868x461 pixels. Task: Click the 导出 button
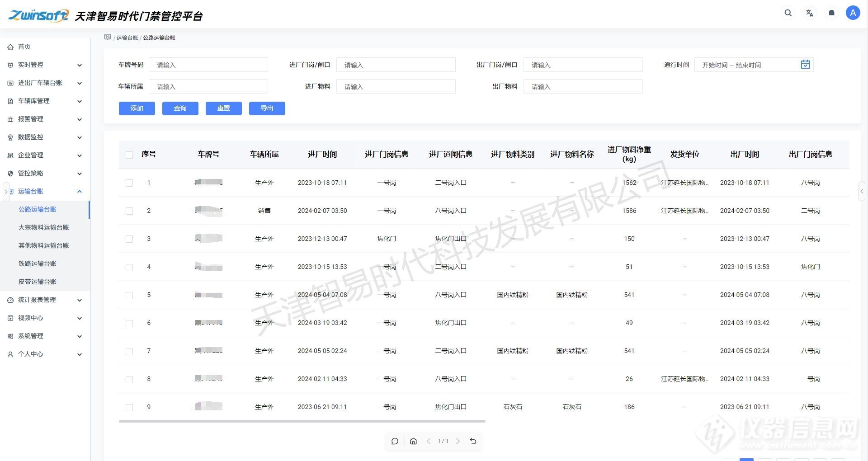(x=267, y=108)
